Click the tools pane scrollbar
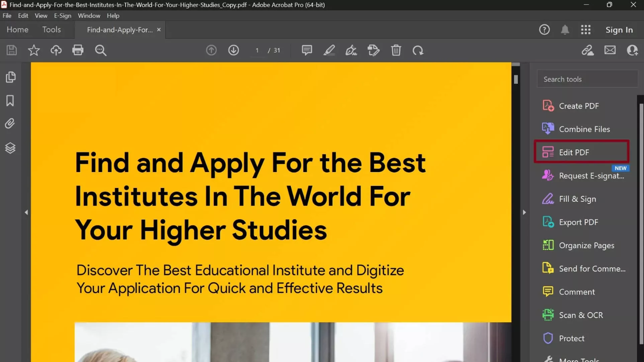The height and width of the screenshot is (362, 644). (x=641, y=224)
